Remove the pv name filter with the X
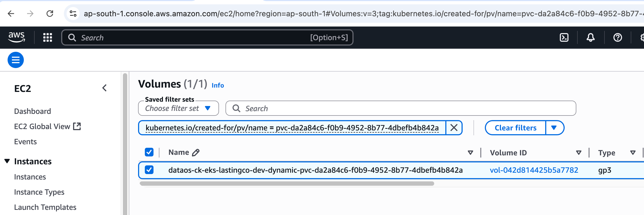This screenshot has width=644, height=215. pyautogui.click(x=454, y=128)
